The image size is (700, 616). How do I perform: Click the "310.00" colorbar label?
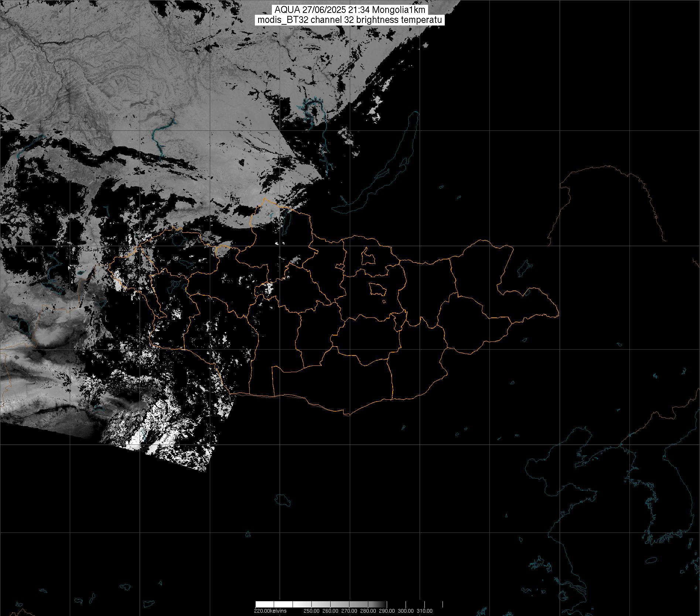[x=424, y=611]
